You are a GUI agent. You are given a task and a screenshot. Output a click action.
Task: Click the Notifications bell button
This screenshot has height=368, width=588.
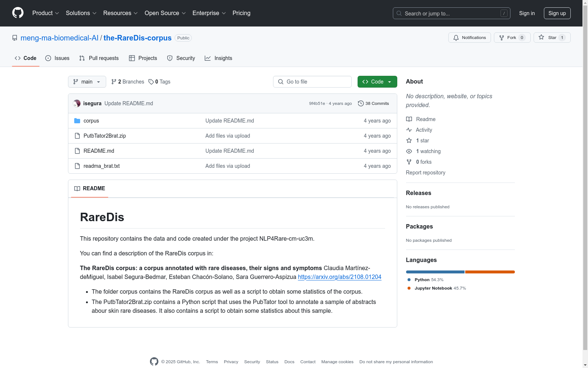click(470, 38)
